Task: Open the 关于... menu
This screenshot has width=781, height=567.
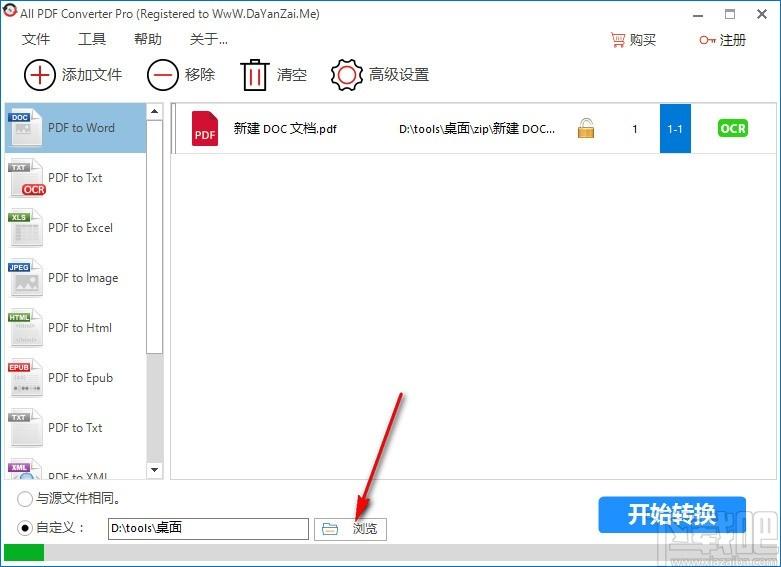Action: (209, 39)
